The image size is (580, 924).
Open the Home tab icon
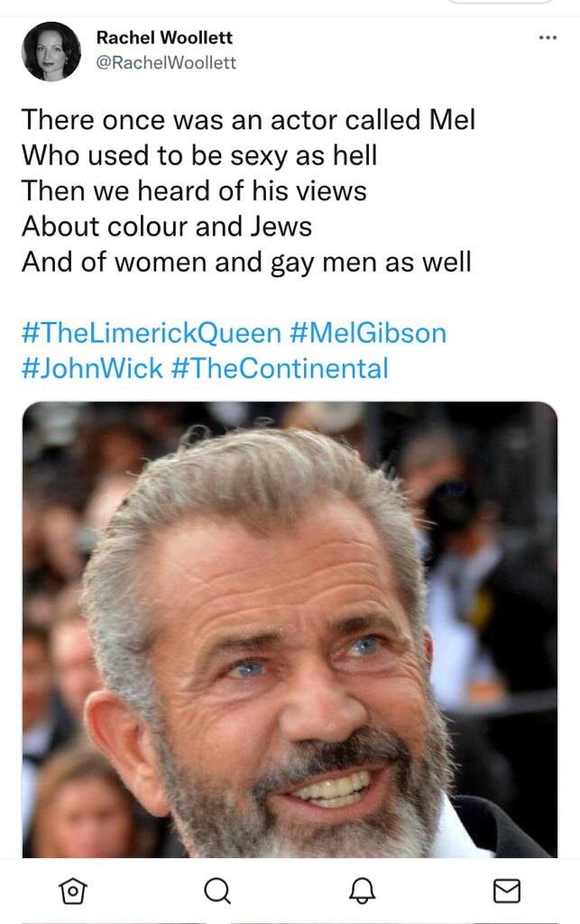pos(73,891)
